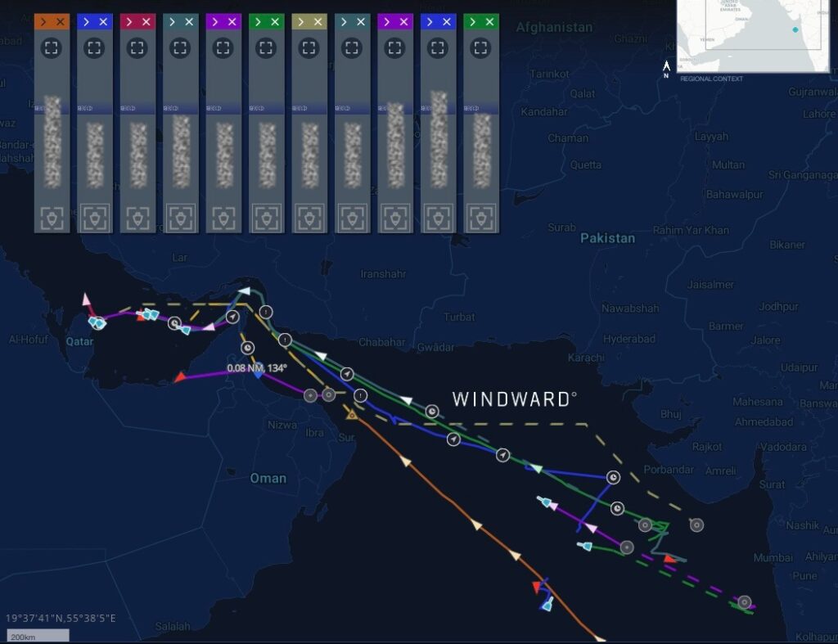Click the Salalah city label
The image size is (838, 644).
click(173, 626)
